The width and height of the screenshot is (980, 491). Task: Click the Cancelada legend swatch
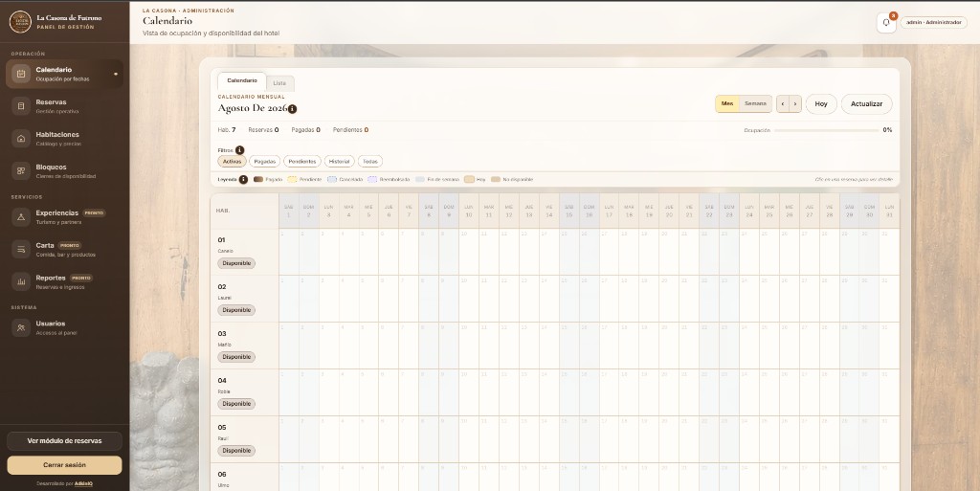[x=332, y=179]
